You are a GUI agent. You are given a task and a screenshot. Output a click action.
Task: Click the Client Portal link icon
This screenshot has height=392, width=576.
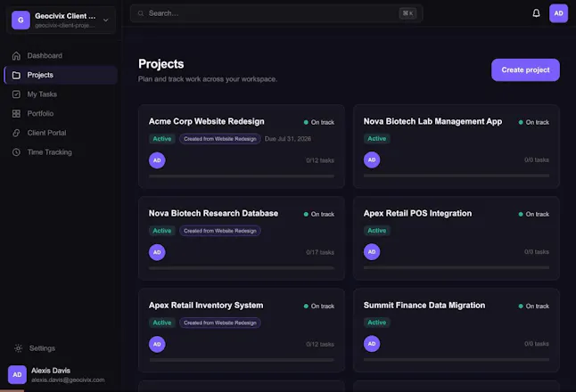pos(16,133)
